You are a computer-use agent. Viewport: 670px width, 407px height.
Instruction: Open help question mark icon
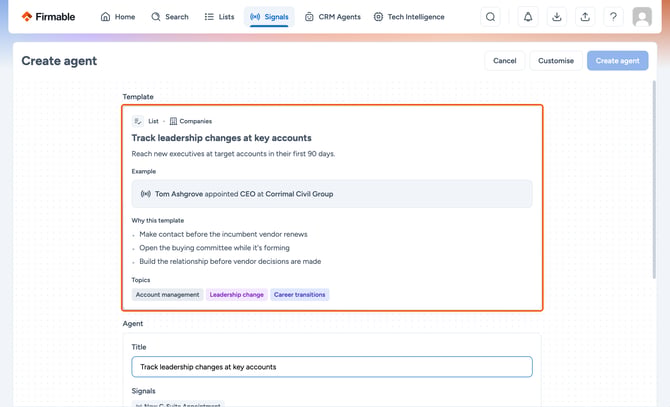click(613, 17)
